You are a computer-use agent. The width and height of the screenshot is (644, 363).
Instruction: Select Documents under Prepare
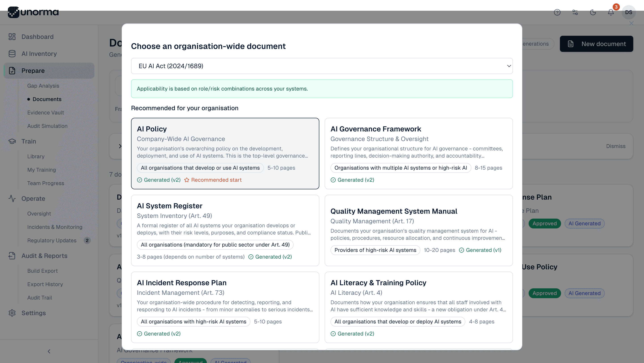(x=47, y=99)
